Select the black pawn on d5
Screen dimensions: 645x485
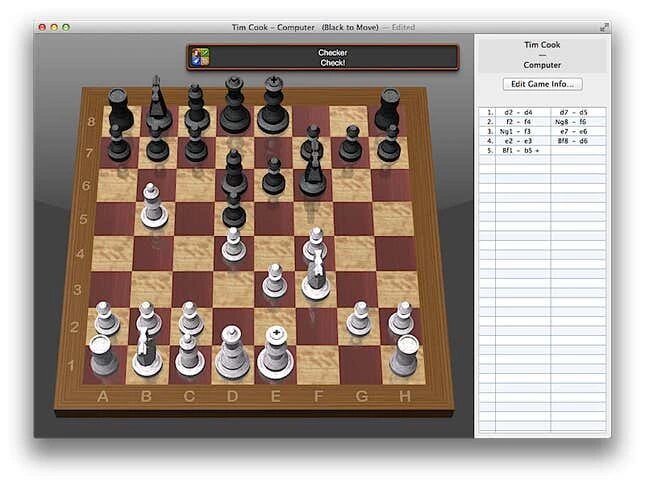click(234, 209)
